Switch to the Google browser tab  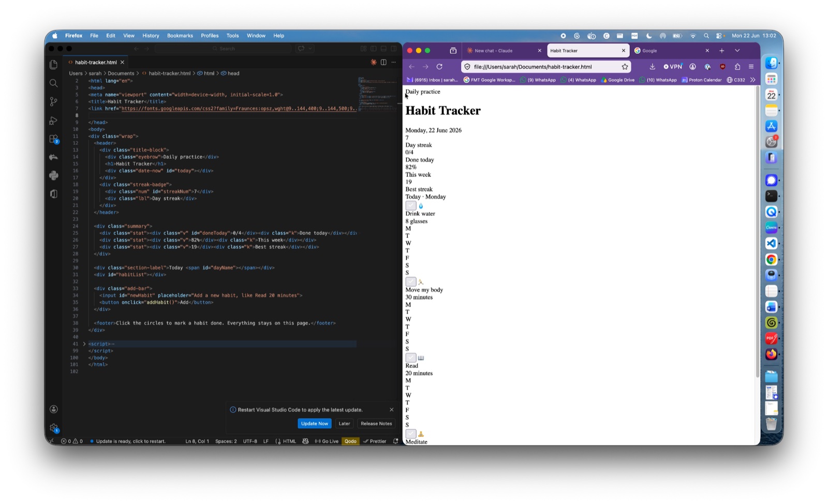[672, 50]
